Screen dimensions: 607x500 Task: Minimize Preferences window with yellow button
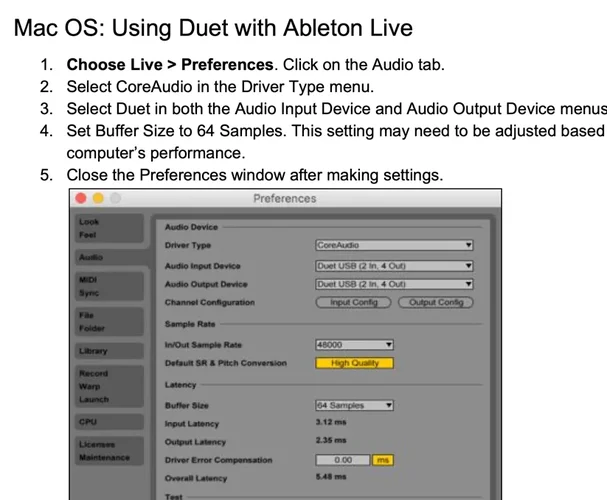[x=98, y=198]
